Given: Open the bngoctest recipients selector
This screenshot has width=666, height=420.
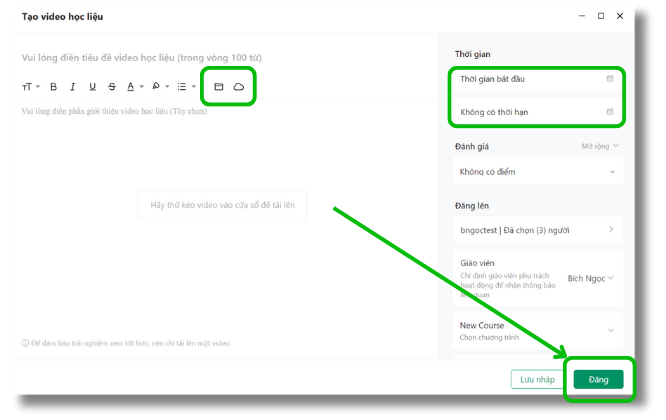Looking at the screenshot, I should coord(537,230).
